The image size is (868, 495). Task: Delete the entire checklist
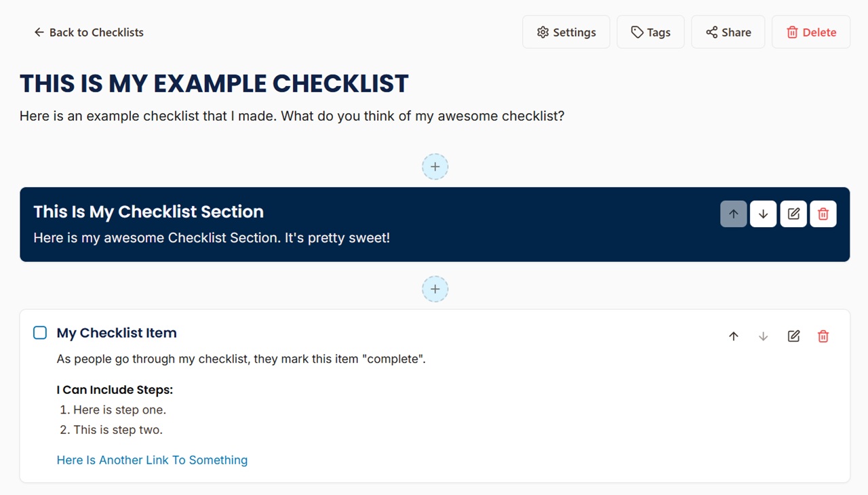coord(810,32)
